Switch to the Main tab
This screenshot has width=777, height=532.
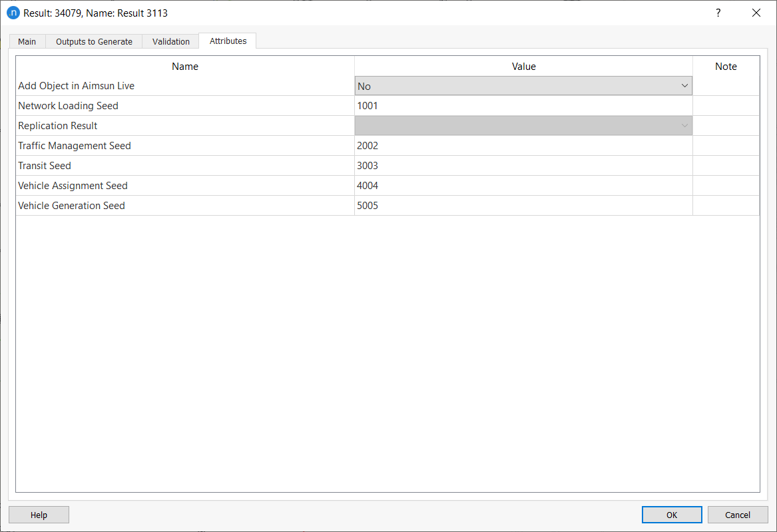[27, 41]
